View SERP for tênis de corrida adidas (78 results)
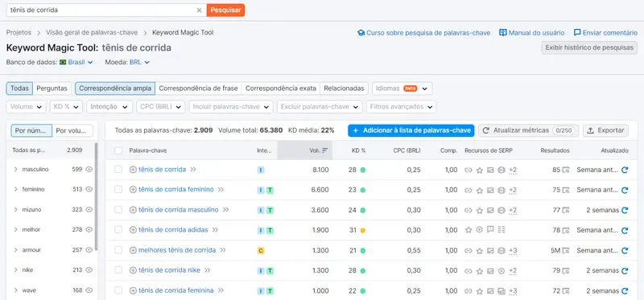The height and width of the screenshot is (300, 644). point(566,230)
